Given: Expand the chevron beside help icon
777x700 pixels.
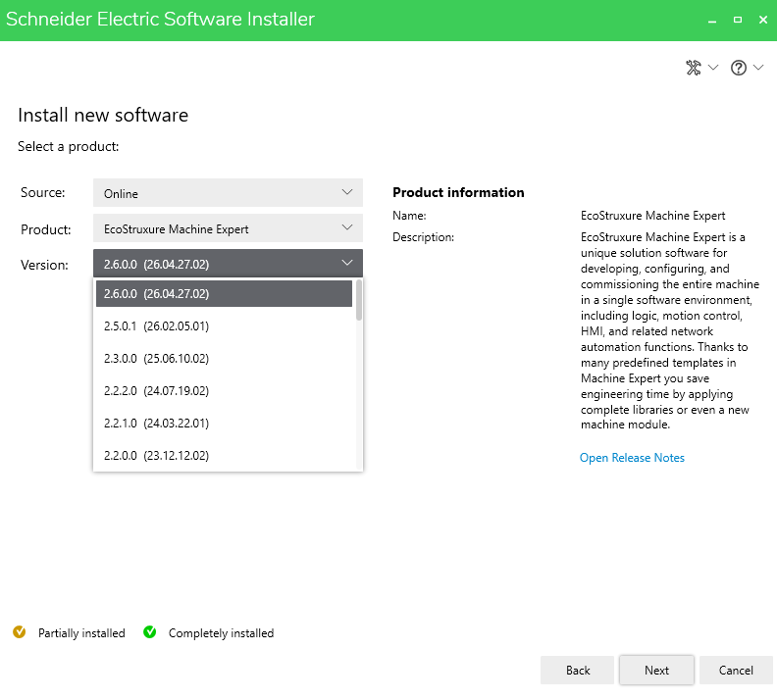Looking at the screenshot, I should click(x=758, y=68).
